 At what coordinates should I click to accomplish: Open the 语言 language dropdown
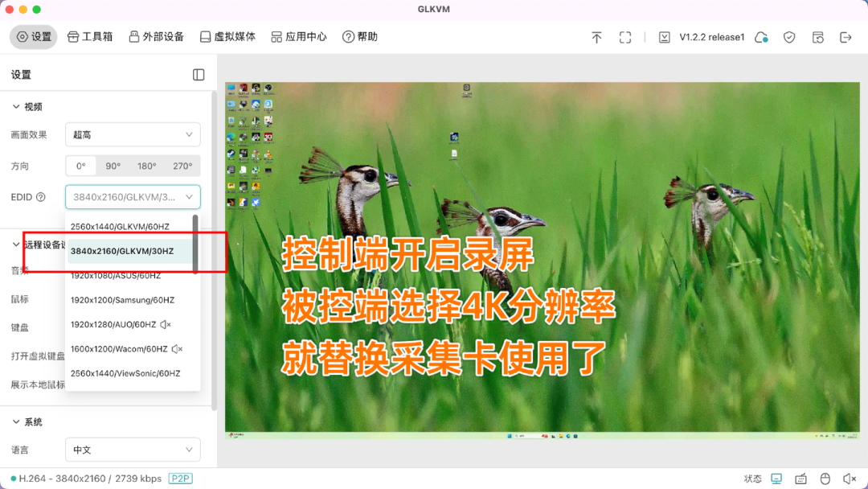click(133, 450)
